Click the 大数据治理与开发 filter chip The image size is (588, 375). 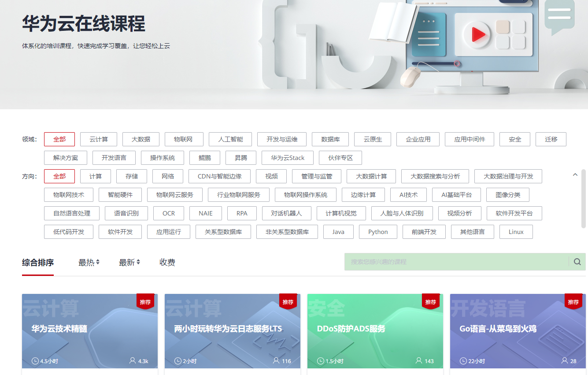click(508, 176)
